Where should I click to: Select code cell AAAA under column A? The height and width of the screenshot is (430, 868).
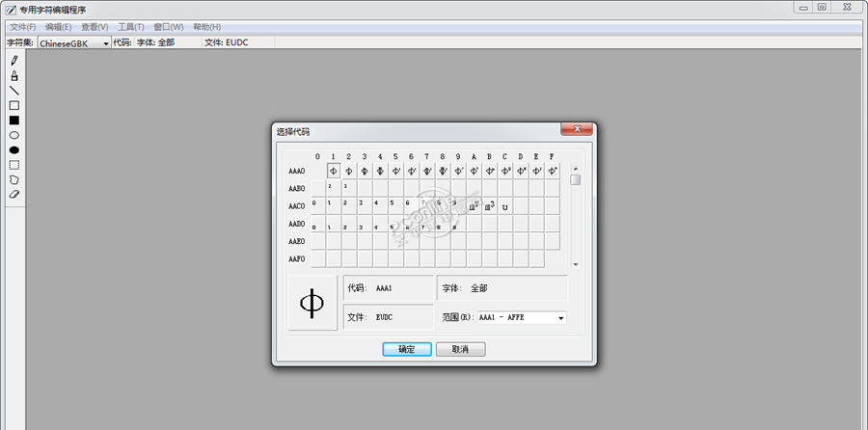pos(474,172)
